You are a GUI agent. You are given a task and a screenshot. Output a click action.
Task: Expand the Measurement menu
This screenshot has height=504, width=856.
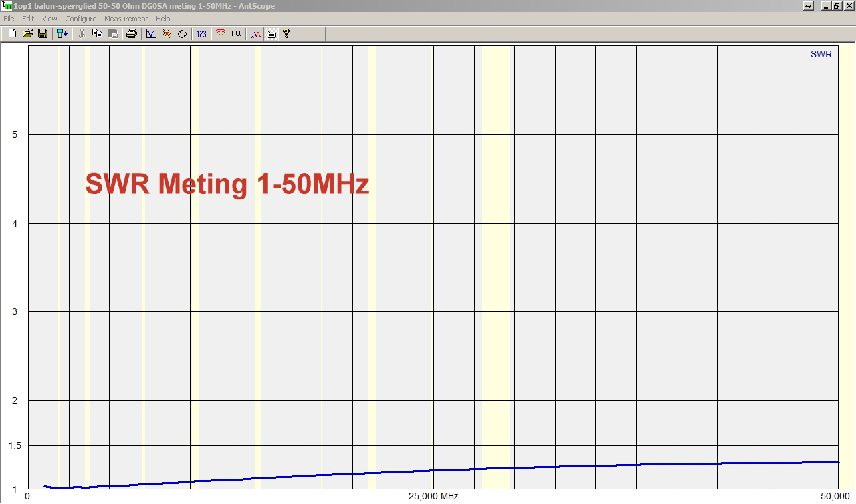(x=126, y=19)
